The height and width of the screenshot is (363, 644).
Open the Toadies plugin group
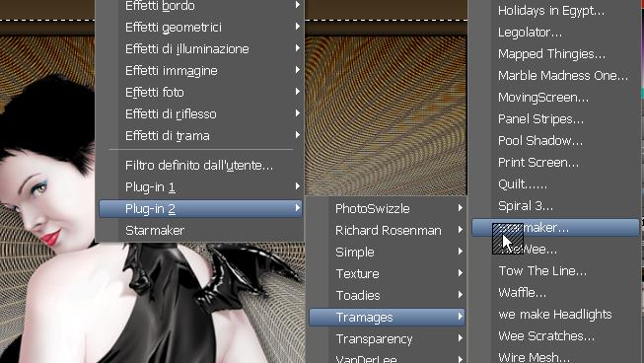(x=387, y=295)
